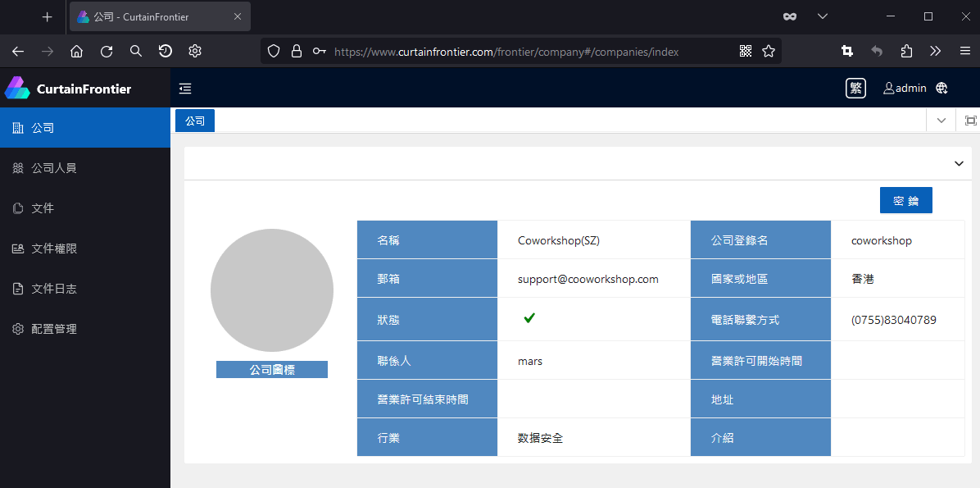Click the gray company logo circle
The height and width of the screenshot is (488, 980).
272,290
